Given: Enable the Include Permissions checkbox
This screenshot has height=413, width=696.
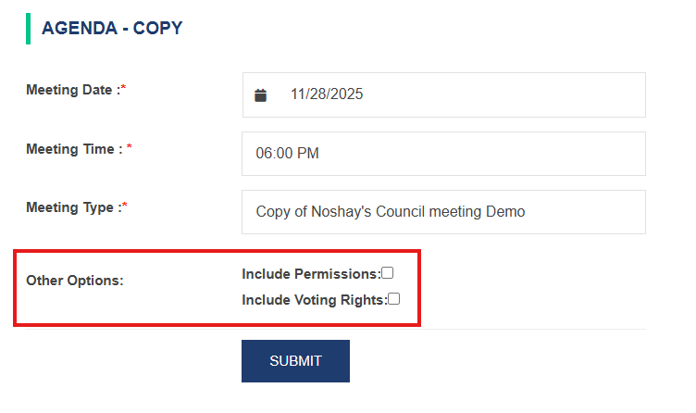Looking at the screenshot, I should [388, 273].
